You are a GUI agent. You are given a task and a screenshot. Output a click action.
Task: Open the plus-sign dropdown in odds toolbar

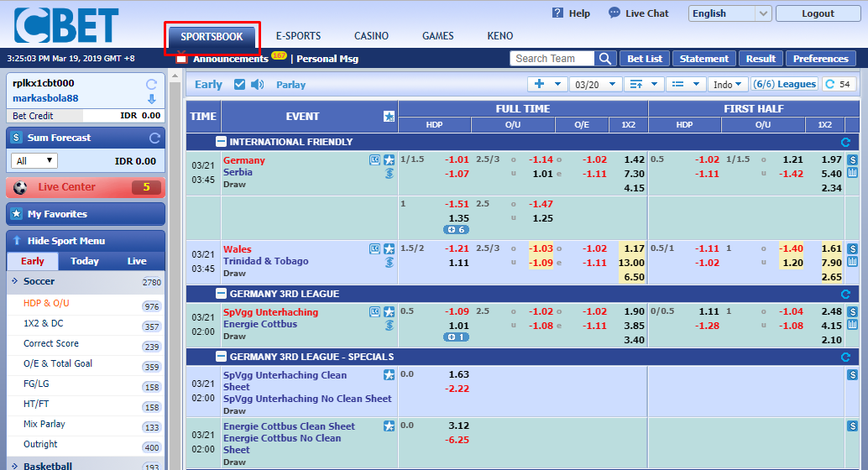coord(547,84)
